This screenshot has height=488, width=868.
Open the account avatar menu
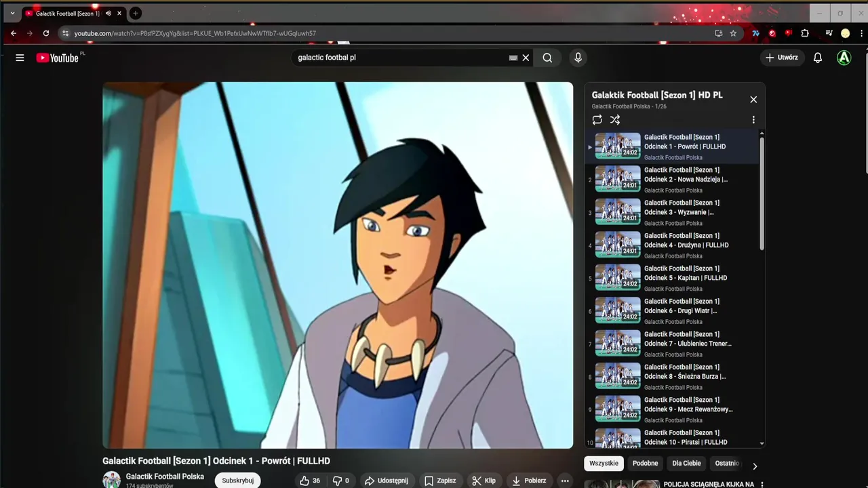coord(844,58)
